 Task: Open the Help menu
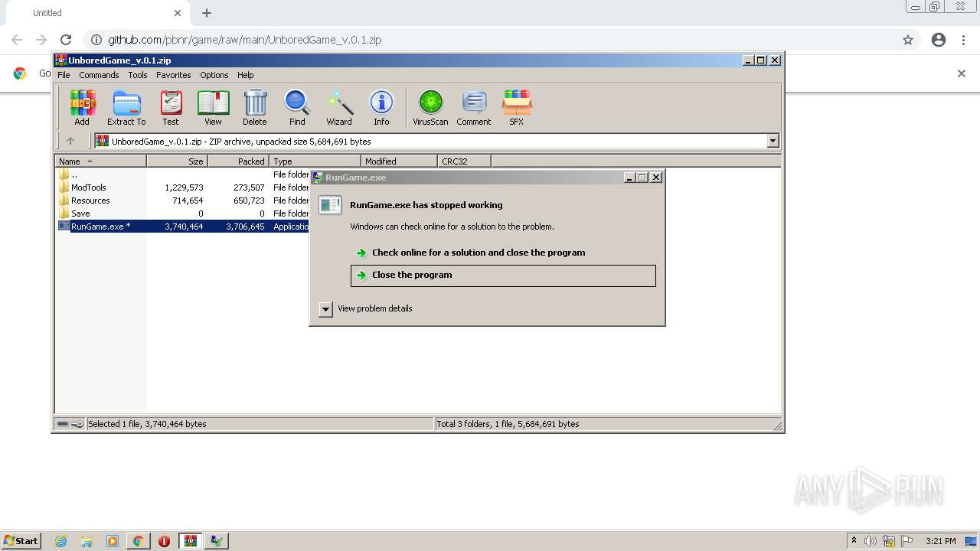(x=245, y=75)
